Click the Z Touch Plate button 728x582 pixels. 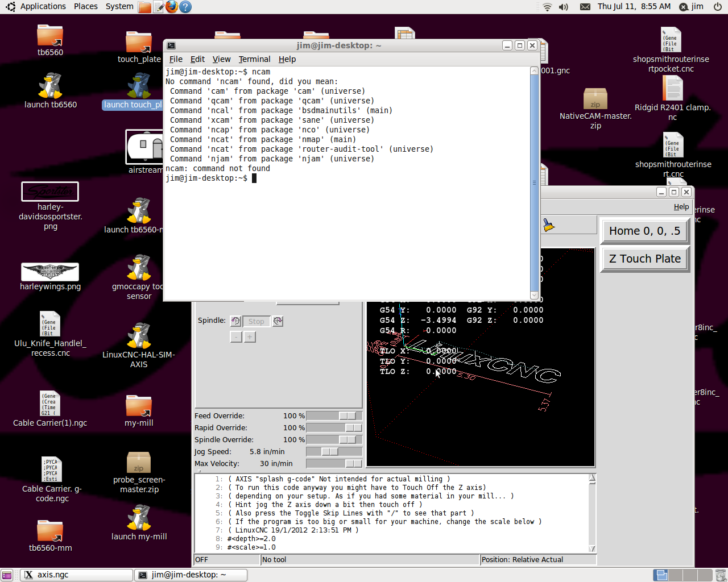644,259
